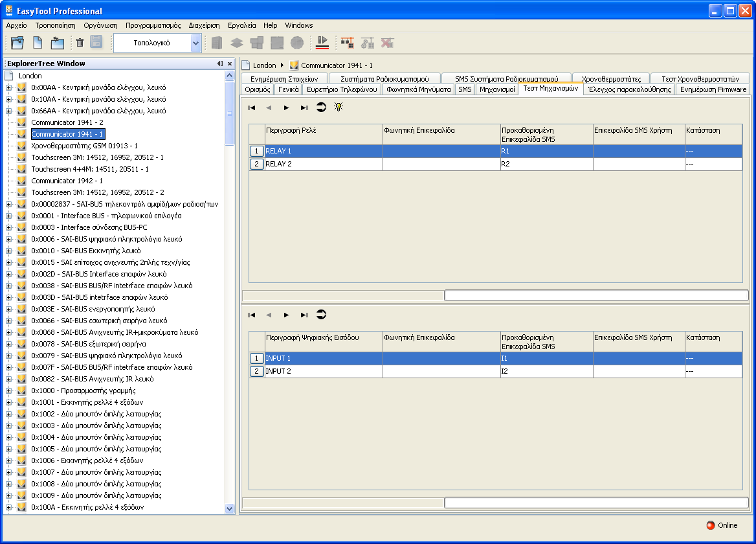Open the Οργάνωση menu
Image resolution: width=756 pixels, height=544 pixels.
pyautogui.click(x=100, y=25)
